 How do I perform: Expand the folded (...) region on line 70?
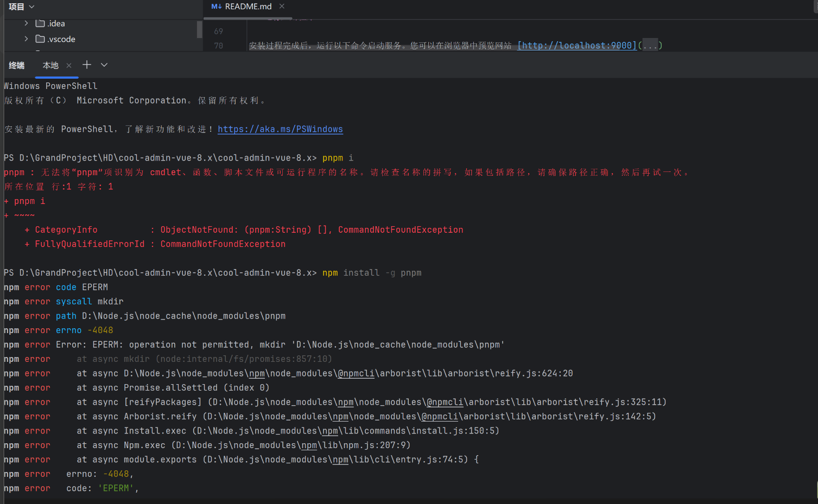650,45
